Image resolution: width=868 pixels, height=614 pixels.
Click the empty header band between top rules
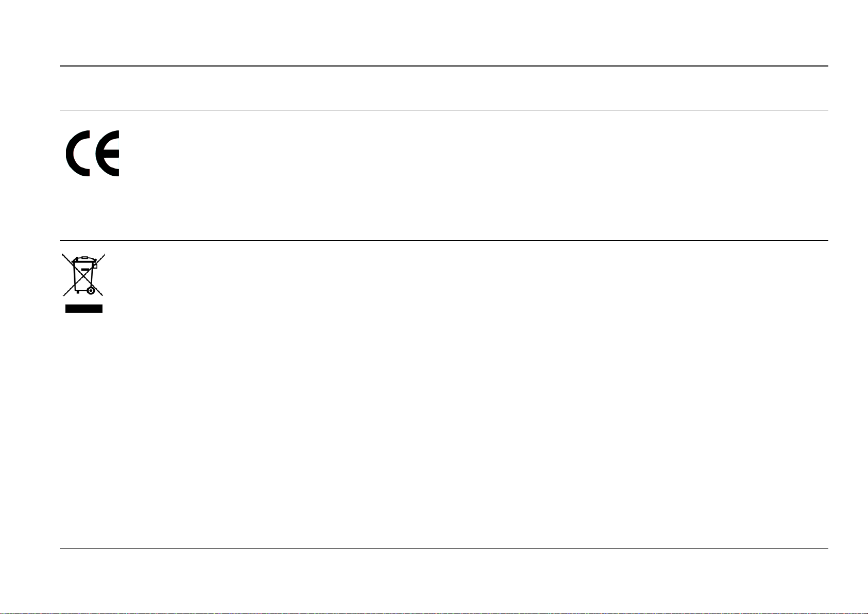tap(444, 88)
